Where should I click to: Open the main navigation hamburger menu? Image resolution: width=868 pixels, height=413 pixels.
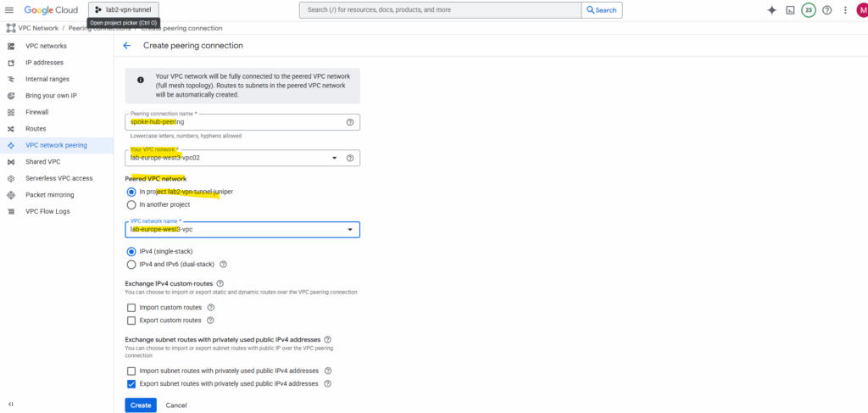10,9
